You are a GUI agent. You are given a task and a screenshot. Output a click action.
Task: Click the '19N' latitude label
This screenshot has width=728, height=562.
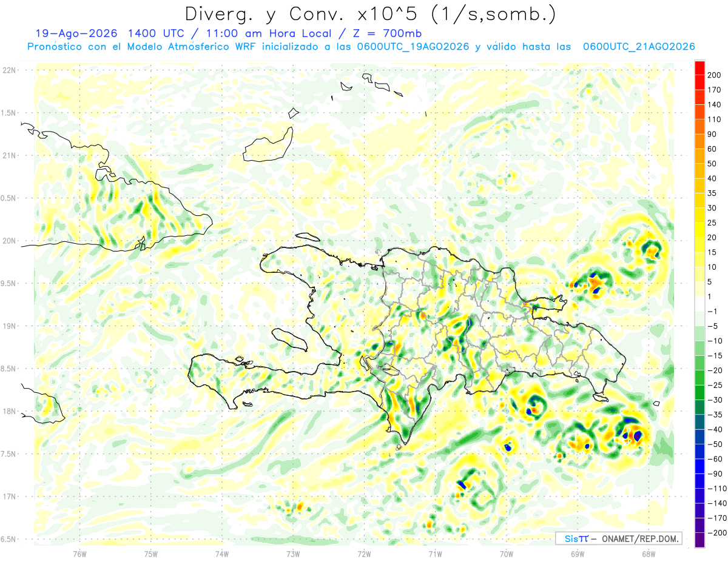[x=9, y=326]
